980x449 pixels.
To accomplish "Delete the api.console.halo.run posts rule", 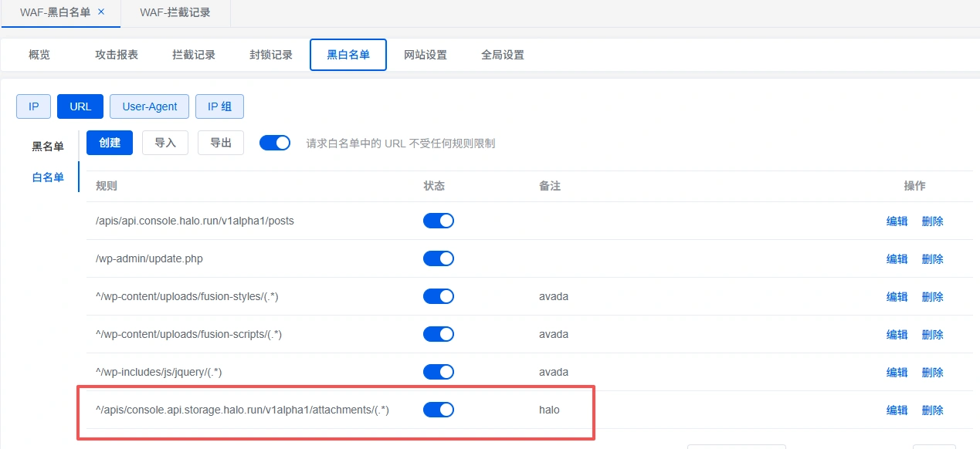I will tap(932, 221).
